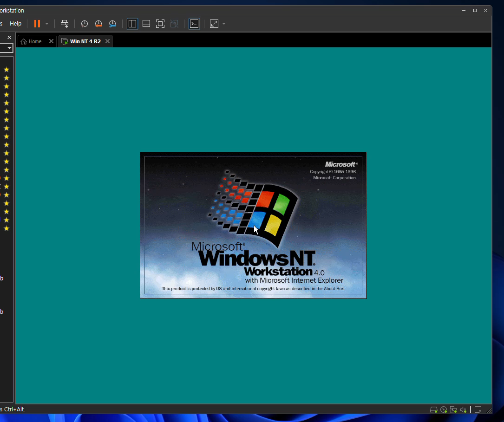Maximize the VMware Workstation window
Screen dimensions: 504x422
pyautogui.click(x=475, y=11)
